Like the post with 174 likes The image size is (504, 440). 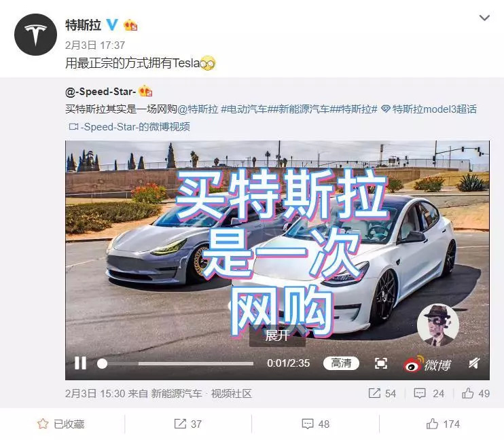tap(443, 424)
